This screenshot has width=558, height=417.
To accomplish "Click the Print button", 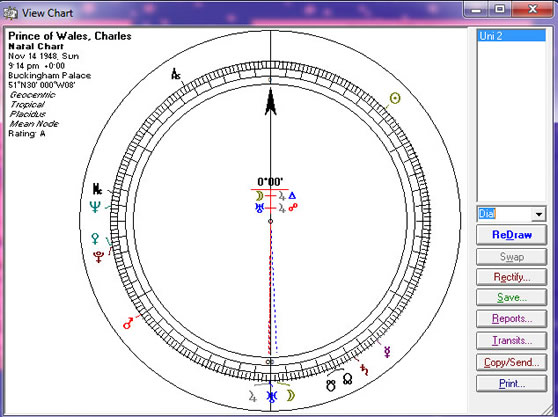I will coord(511,384).
